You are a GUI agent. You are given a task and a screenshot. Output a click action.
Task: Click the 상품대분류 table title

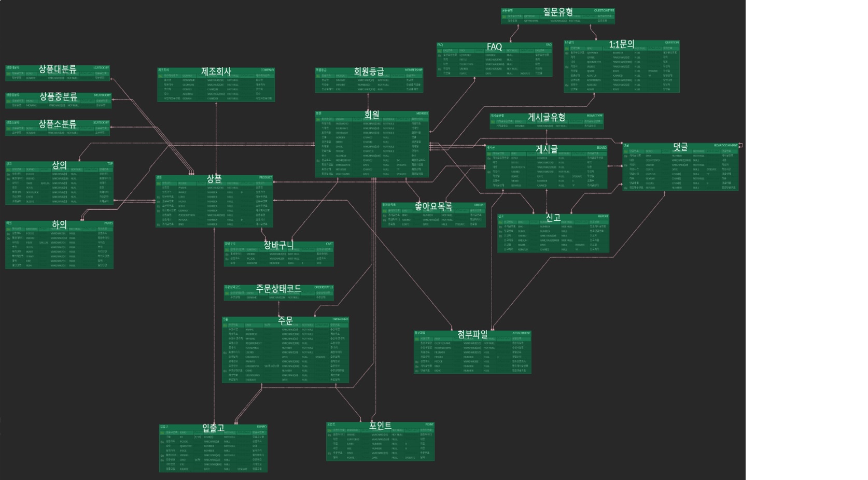point(58,69)
